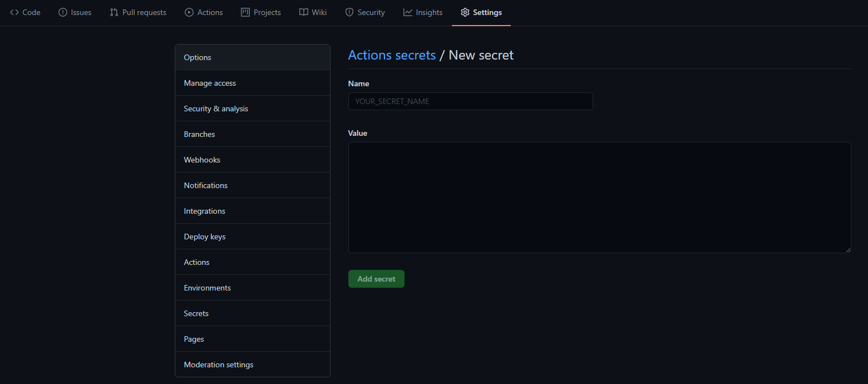The width and height of the screenshot is (868, 384).
Task: Click the Actions play icon
Action: click(189, 12)
